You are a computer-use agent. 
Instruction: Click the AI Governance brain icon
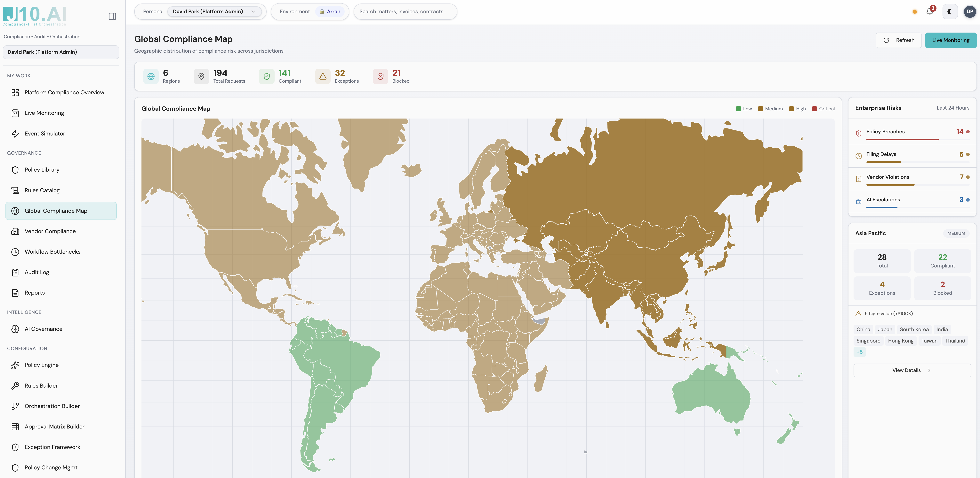(x=15, y=329)
